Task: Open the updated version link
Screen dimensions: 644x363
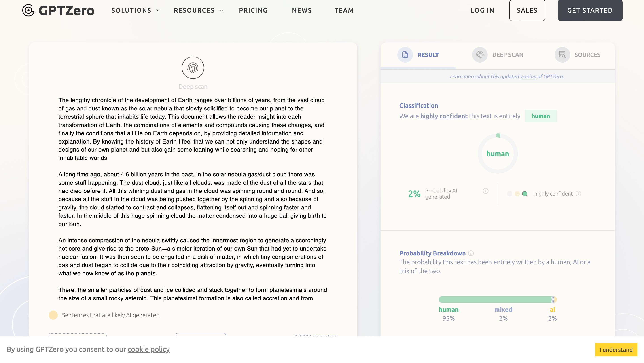Action: tap(528, 76)
